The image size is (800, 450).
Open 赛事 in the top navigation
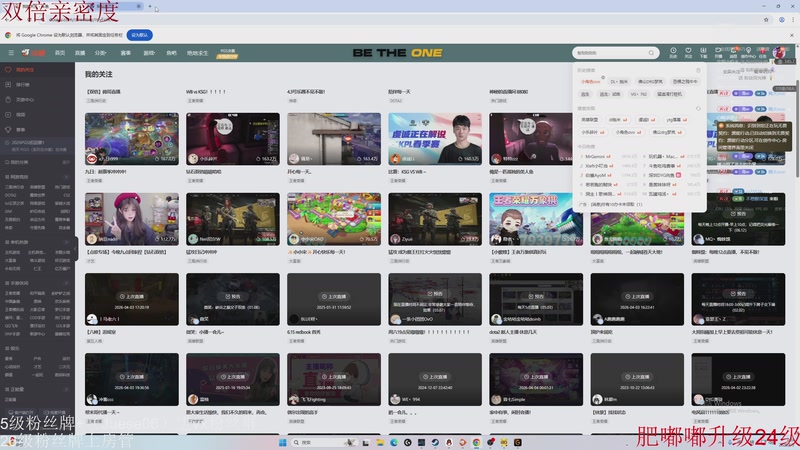(x=126, y=53)
